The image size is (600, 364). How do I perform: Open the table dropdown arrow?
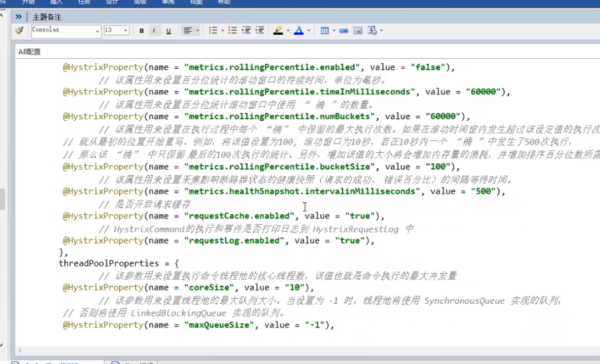[x=333, y=31]
